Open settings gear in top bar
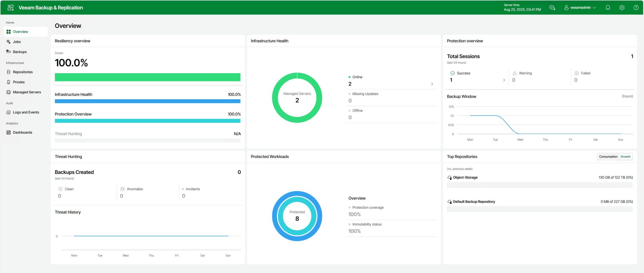The height and width of the screenshot is (273, 644). 622,7
